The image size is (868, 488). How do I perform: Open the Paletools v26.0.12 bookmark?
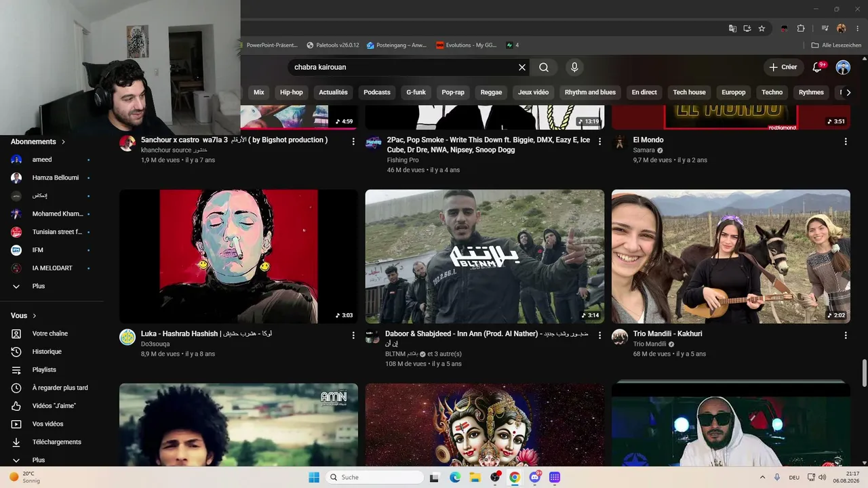click(x=332, y=45)
